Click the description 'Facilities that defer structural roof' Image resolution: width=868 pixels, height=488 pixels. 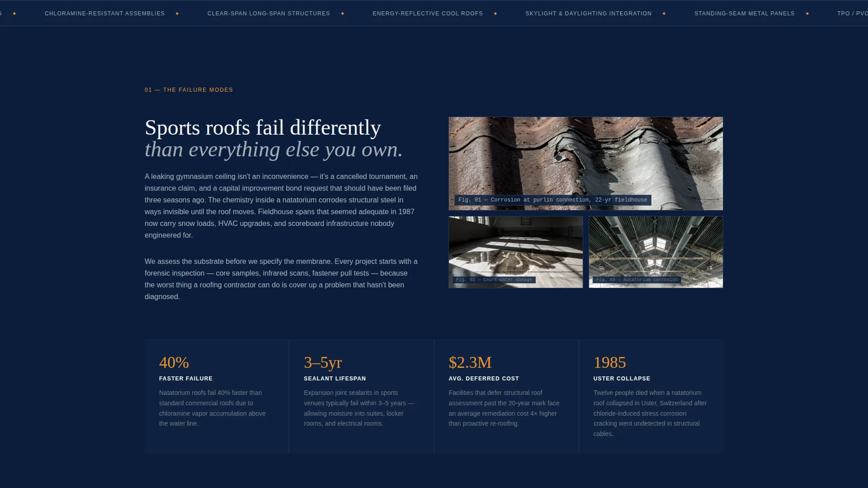504,408
